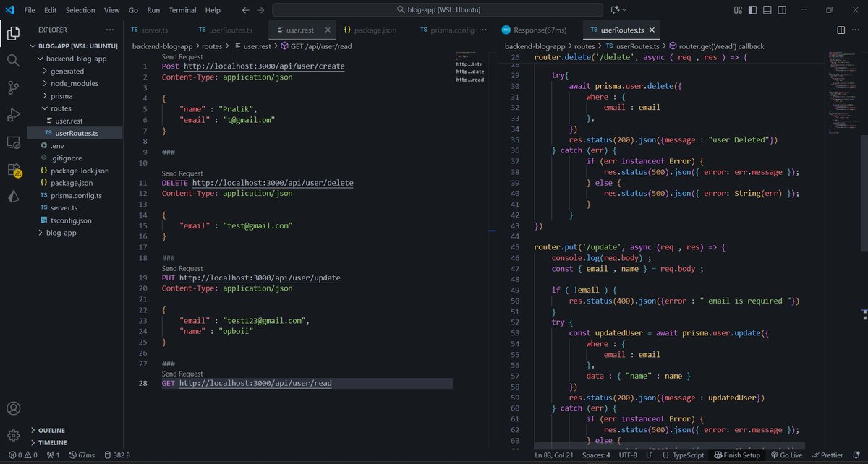Open the Explorer view in the activity bar
The image size is (868, 464).
(13, 33)
